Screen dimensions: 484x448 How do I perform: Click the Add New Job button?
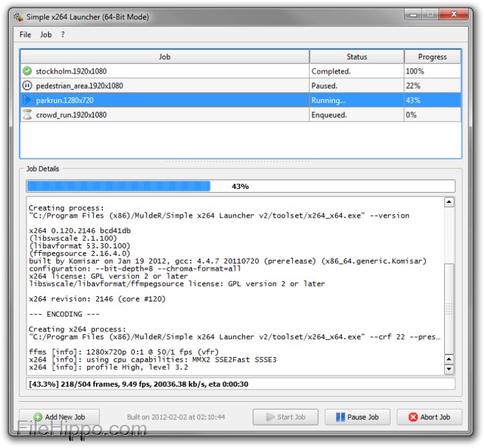(60, 417)
